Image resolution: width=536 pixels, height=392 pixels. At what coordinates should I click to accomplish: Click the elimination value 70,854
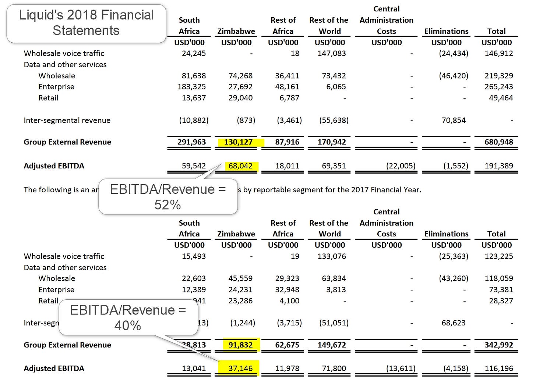[454, 120]
